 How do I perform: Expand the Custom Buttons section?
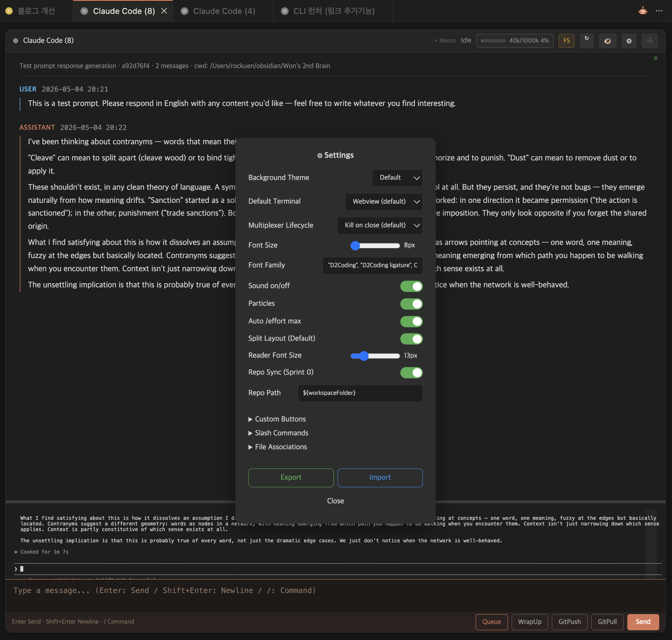277,419
